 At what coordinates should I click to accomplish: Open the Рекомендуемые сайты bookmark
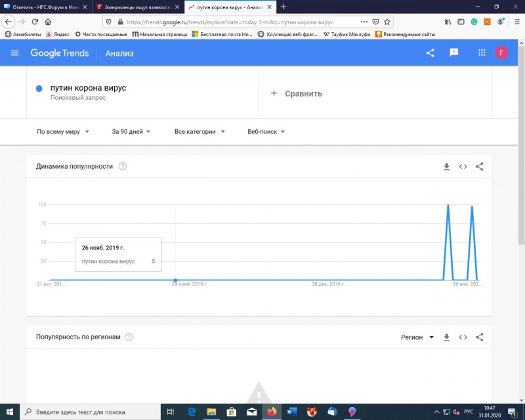coord(405,34)
